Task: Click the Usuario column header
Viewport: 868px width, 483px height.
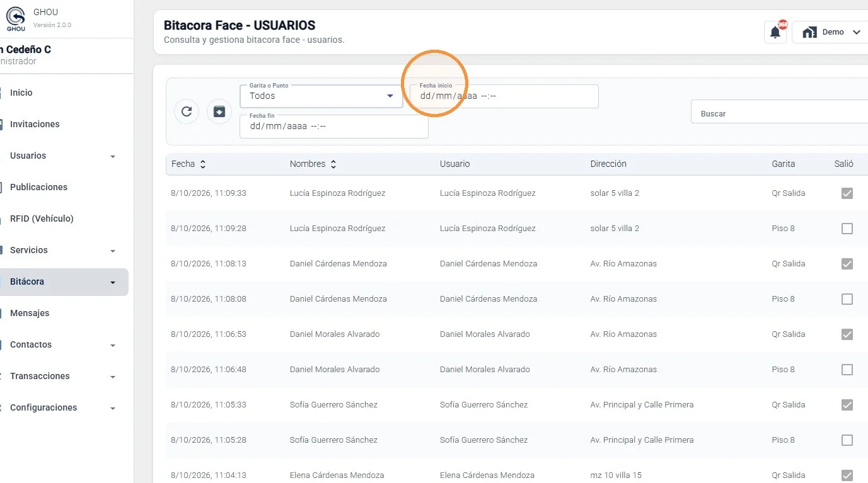Action: click(455, 164)
